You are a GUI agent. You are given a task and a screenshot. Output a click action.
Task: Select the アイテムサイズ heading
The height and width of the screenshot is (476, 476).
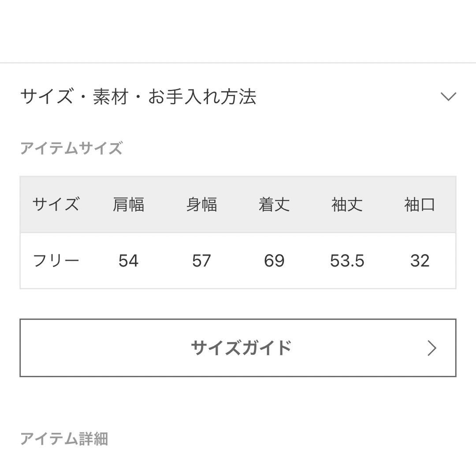tap(71, 148)
